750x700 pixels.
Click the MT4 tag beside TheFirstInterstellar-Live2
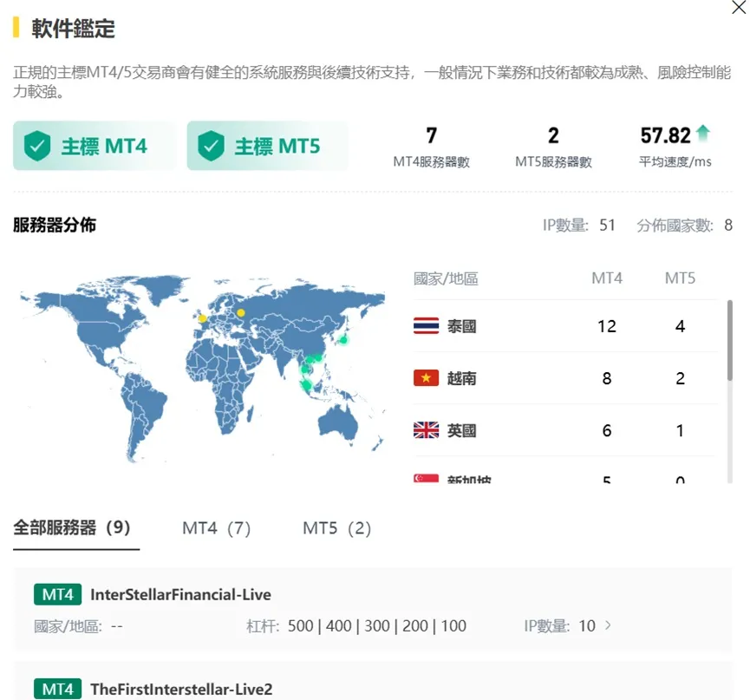click(x=57, y=689)
